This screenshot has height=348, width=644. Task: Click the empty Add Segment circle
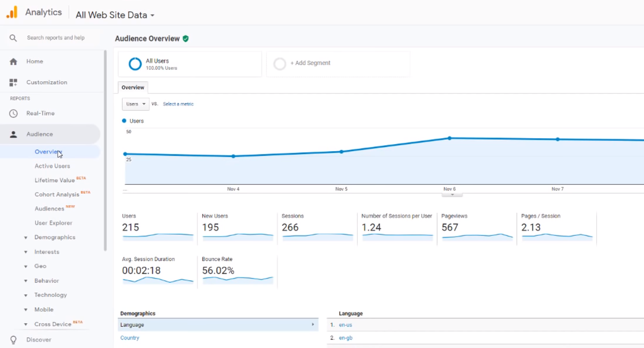coord(280,64)
